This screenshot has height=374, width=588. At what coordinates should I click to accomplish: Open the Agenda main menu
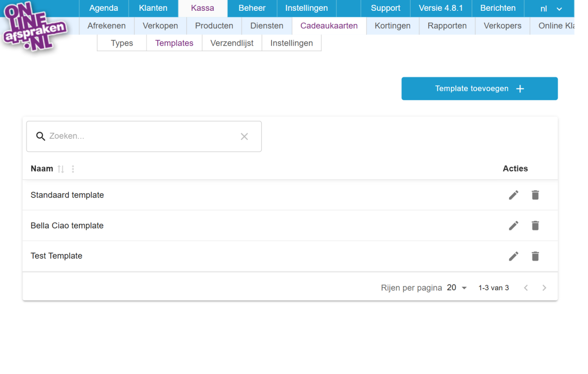coord(103,8)
